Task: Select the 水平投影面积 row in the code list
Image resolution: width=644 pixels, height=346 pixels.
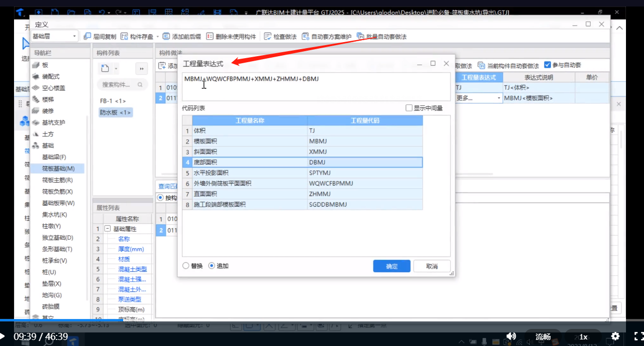Action: click(x=302, y=173)
